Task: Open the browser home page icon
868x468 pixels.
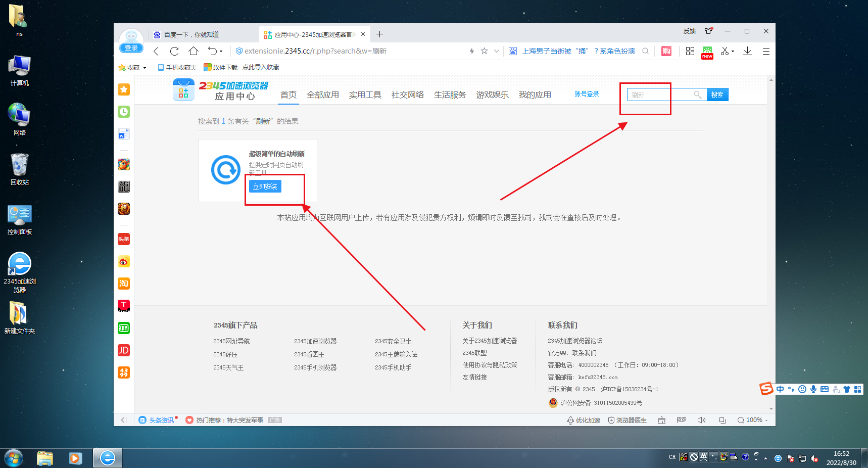Action: [194, 51]
